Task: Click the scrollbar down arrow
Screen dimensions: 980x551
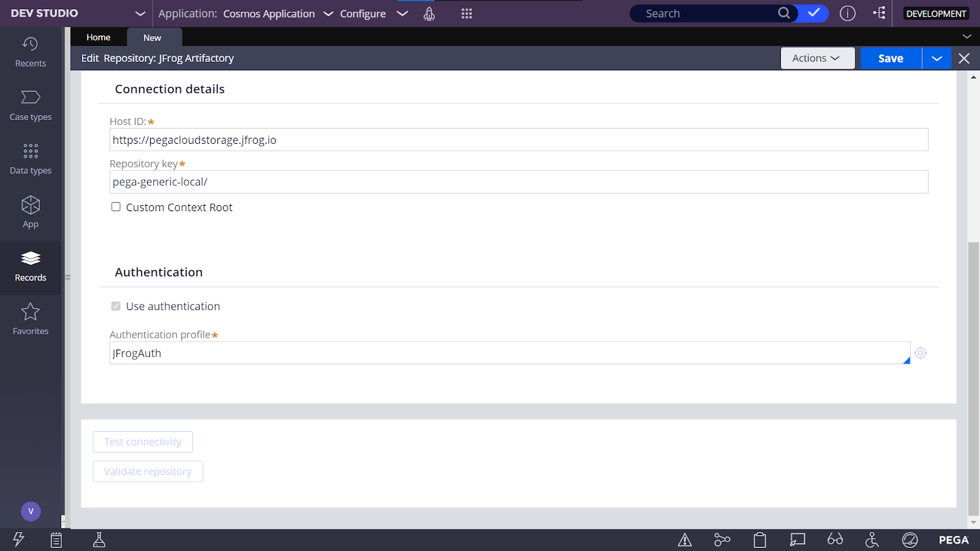Action: coord(973,523)
